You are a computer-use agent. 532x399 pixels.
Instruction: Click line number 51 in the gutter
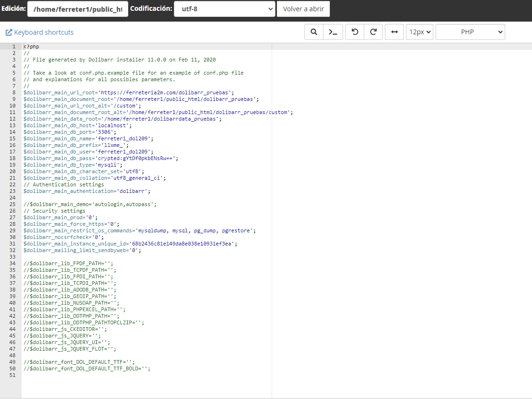click(x=13, y=376)
